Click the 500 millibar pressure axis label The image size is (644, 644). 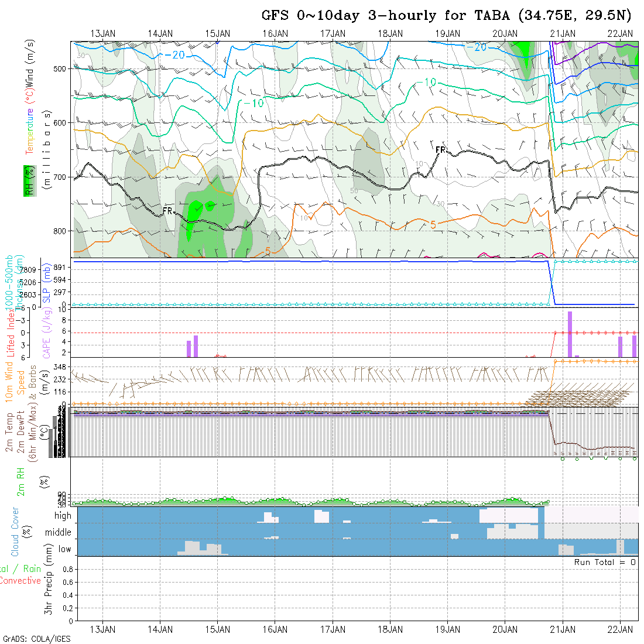click(x=61, y=68)
